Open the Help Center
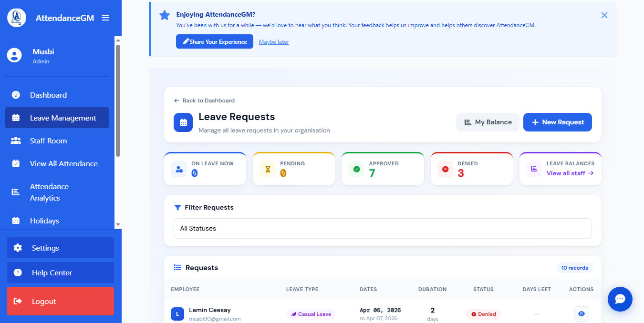Screen dimensions: 644x323 [x=61, y=273]
